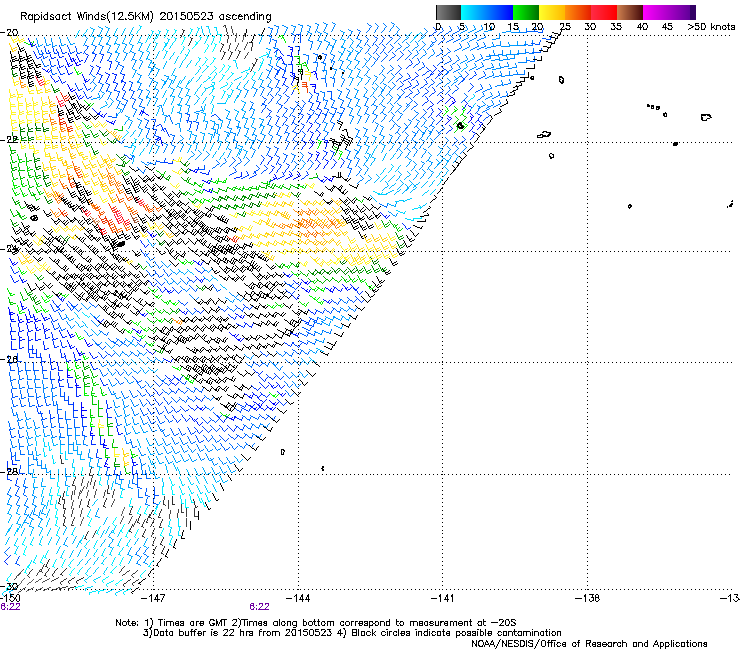Click the elongated island outline near -139, -22
Viewport: 740px width, 650px height.
click(544, 135)
